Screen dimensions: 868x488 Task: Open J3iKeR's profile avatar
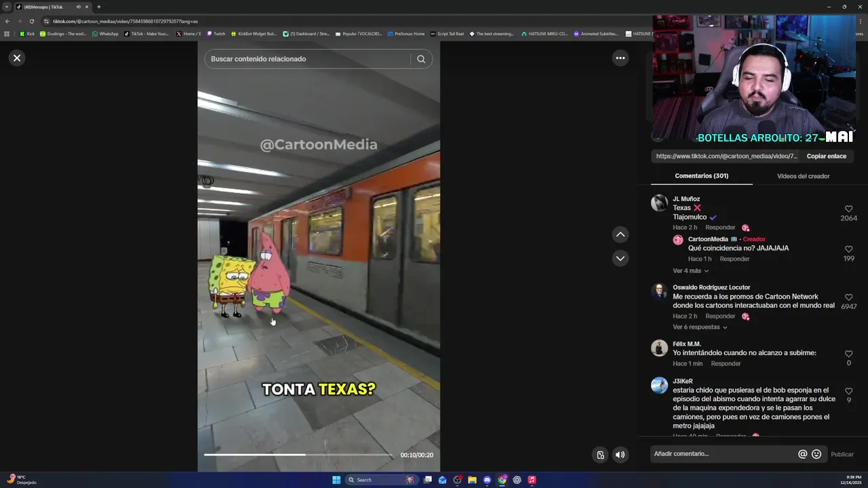pyautogui.click(x=659, y=385)
